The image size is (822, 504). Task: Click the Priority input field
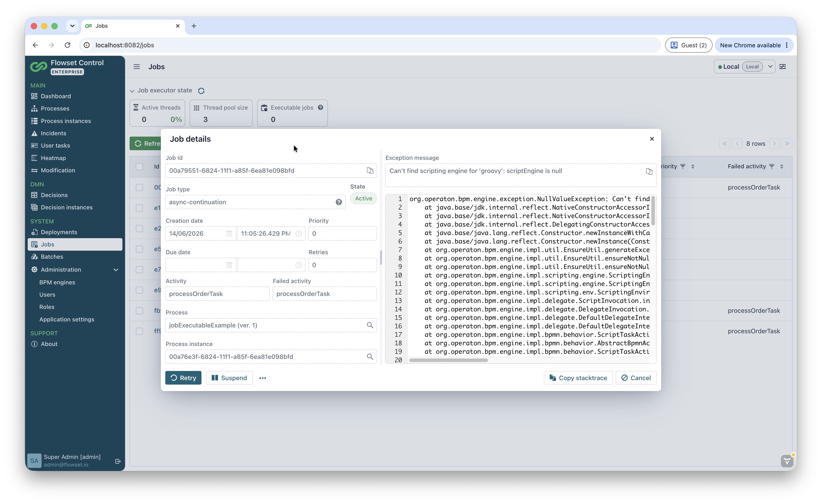click(343, 234)
